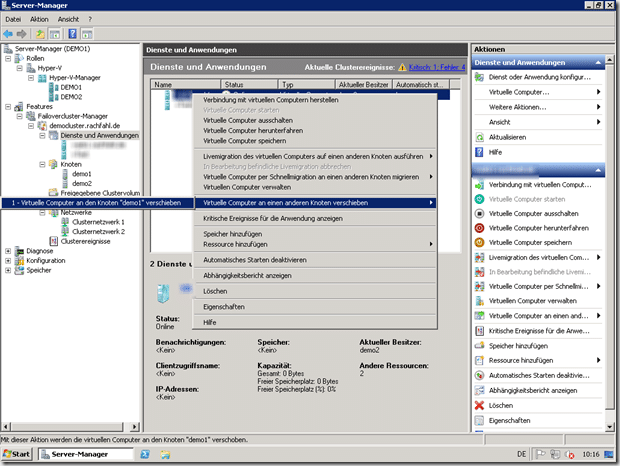Click the Aktionen pane scroll down arrow
This screenshot has width=620, height=466.
click(x=609, y=426)
